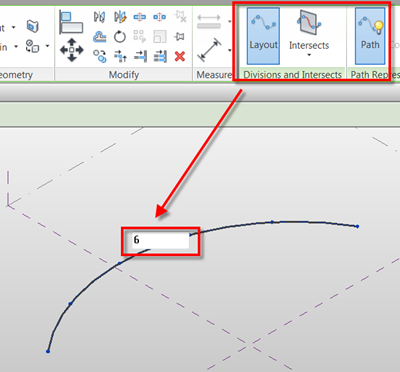The image size is (400, 372).
Task: Click the Pin element icon
Action: point(179,37)
